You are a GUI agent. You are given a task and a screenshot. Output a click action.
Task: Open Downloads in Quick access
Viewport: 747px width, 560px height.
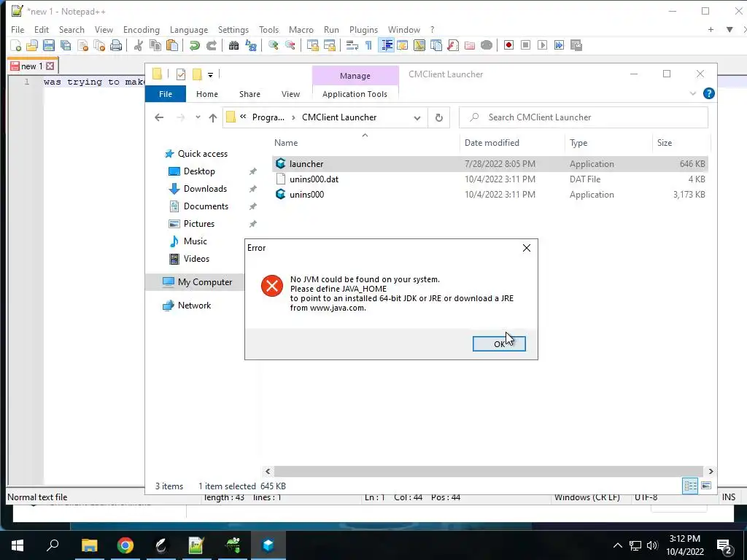click(x=205, y=189)
